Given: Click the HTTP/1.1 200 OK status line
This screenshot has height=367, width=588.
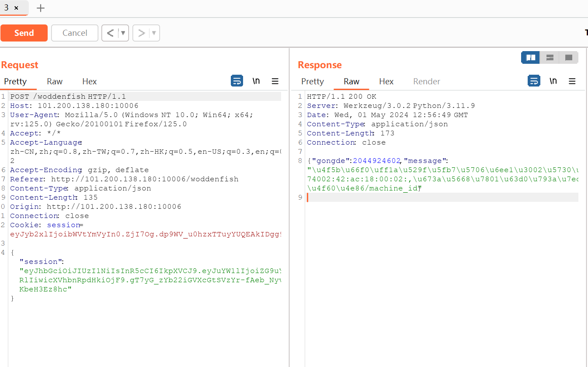Looking at the screenshot, I should tap(341, 97).
